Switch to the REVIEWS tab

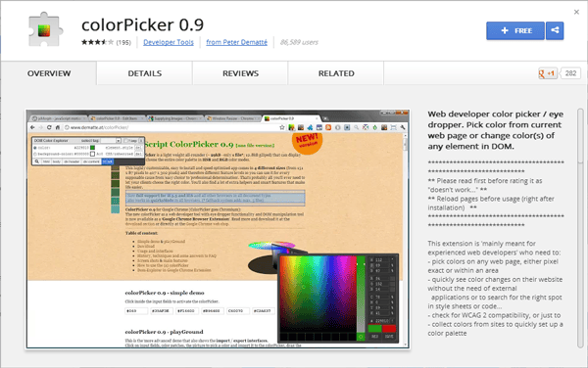(240, 73)
